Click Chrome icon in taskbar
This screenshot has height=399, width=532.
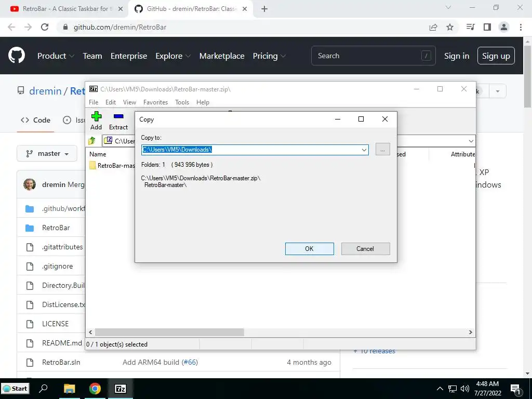click(x=95, y=389)
